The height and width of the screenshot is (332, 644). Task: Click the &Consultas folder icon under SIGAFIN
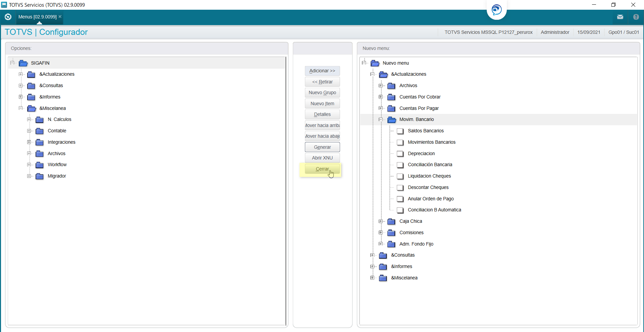(x=31, y=86)
